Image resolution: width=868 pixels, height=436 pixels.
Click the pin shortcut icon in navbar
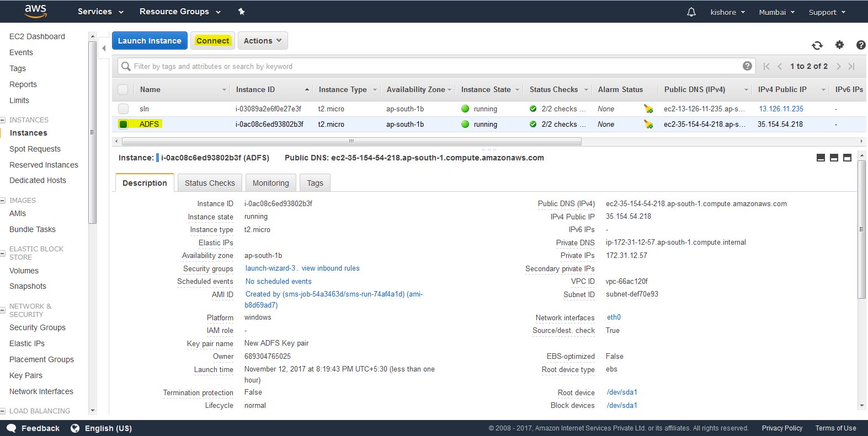[241, 12]
